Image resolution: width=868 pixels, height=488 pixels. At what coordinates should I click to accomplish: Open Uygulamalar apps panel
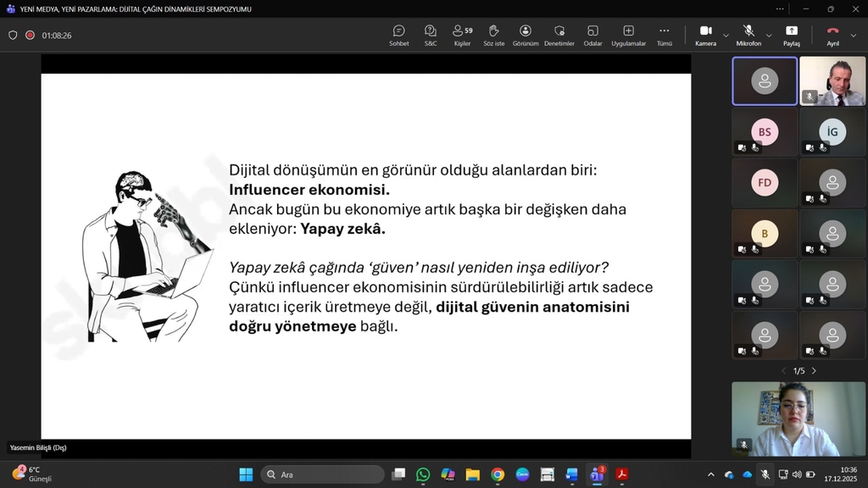click(x=628, y=35)
